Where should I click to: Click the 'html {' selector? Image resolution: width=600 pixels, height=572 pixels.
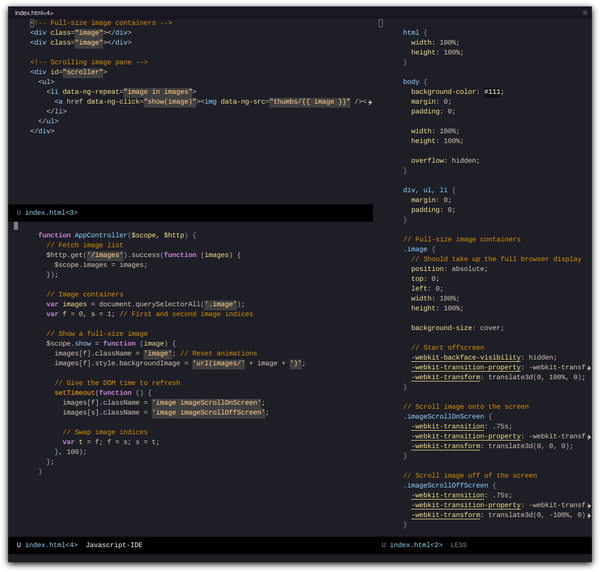[415, 33]
